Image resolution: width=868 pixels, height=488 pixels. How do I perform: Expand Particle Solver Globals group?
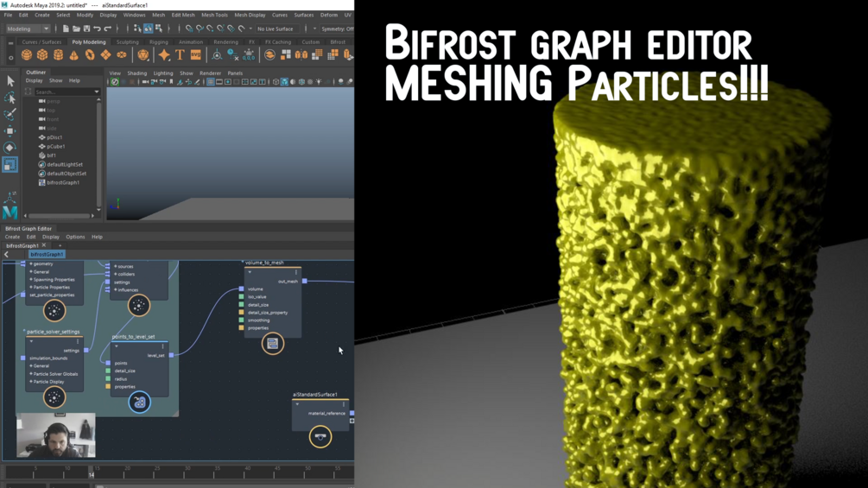pyautogui.click(x=31, y=374)
